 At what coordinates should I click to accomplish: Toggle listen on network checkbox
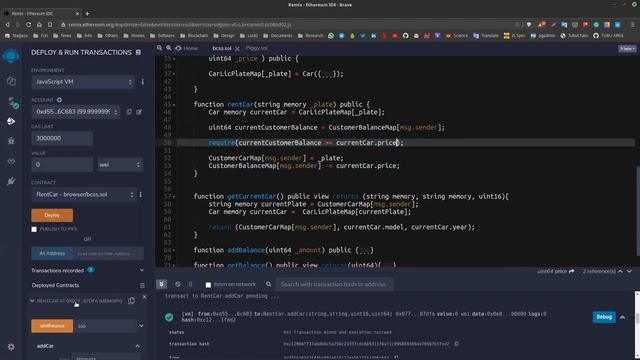[x=208, y=284]
